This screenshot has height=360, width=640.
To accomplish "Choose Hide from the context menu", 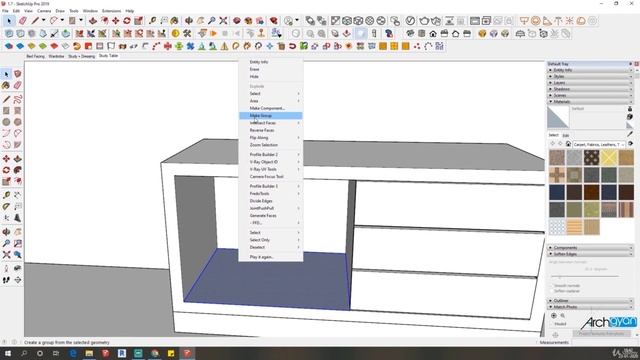I will pos(271,77).
